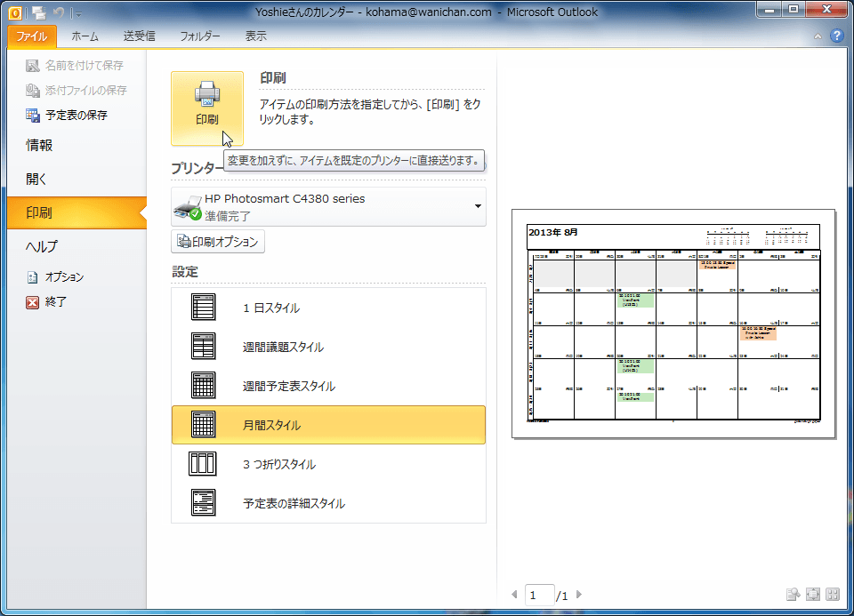Screen dimensions: 854x616
Task: Open the 情報 backstage section
Action: coord(39,145)
